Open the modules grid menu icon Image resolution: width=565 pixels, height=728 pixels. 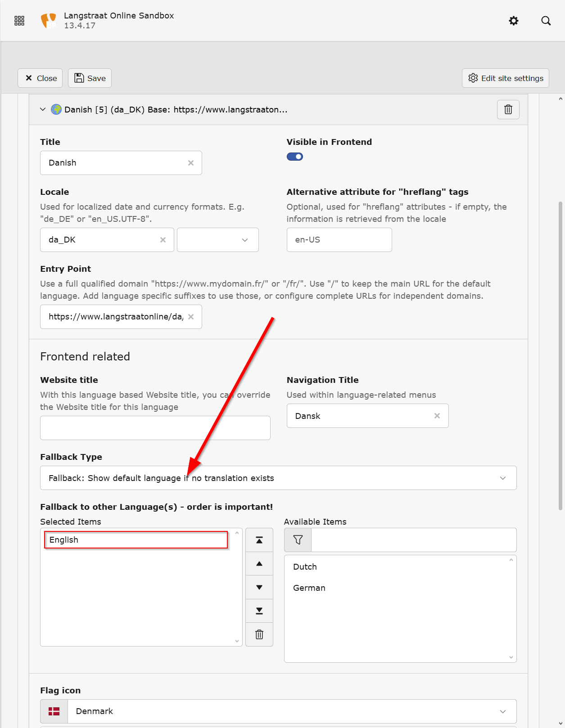pyautogui.click(x=19, y=21)
